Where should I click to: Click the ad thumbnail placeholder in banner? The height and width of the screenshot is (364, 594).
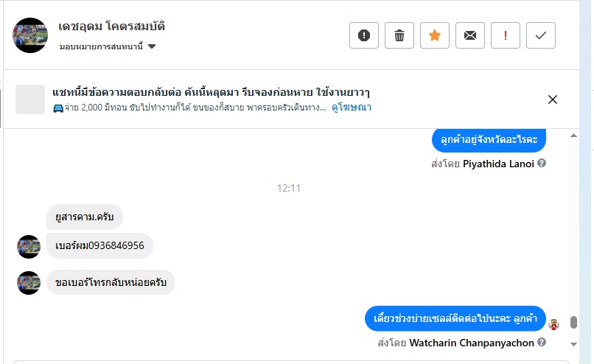[30, 99]
